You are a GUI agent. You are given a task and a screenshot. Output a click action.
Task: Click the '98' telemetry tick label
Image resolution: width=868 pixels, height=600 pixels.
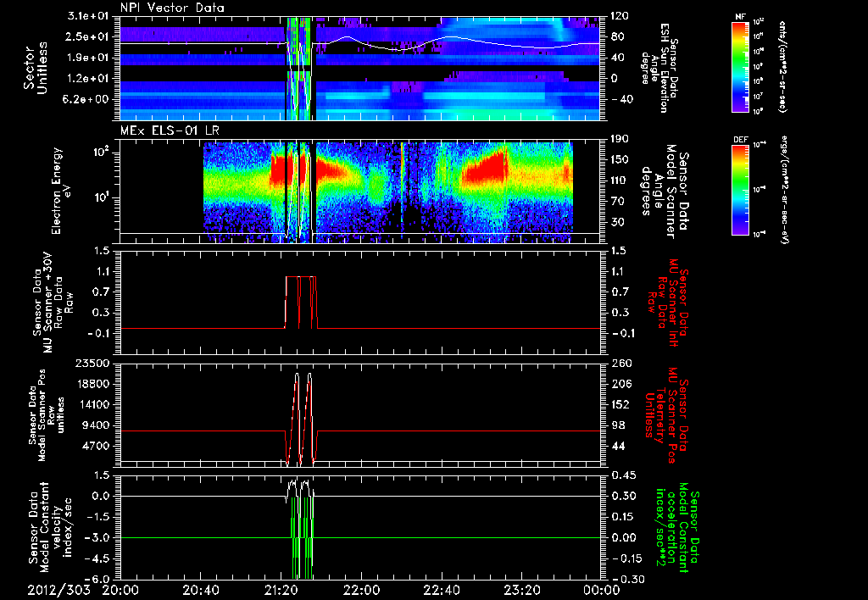618,425
